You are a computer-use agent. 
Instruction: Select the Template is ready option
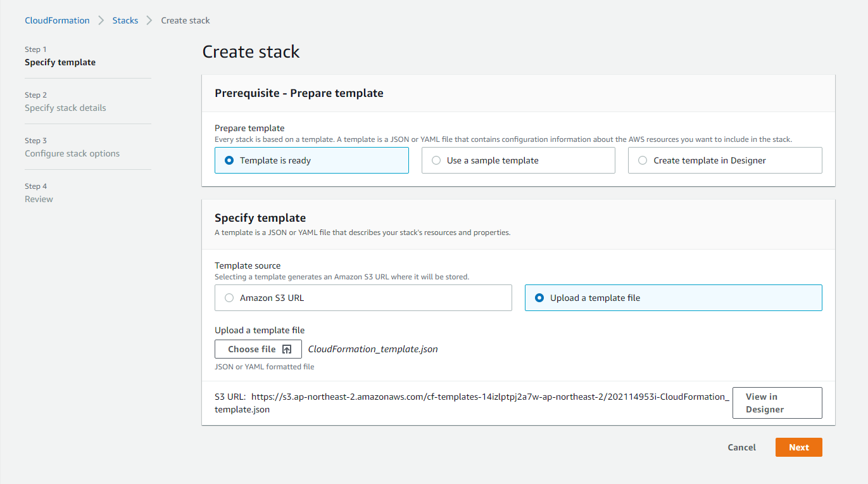[230, 160]
